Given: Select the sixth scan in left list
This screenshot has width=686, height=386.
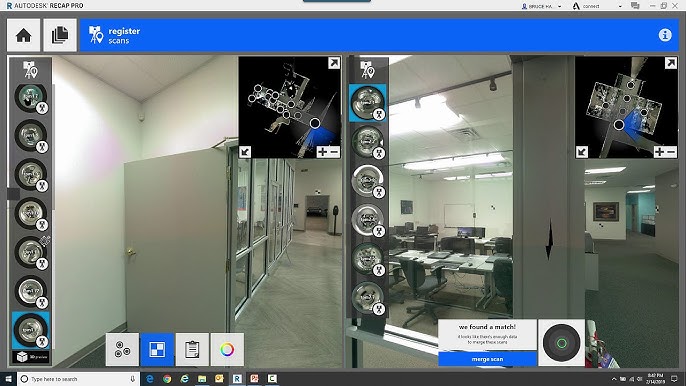Looking at the screenshot, I should click(31, 291).
